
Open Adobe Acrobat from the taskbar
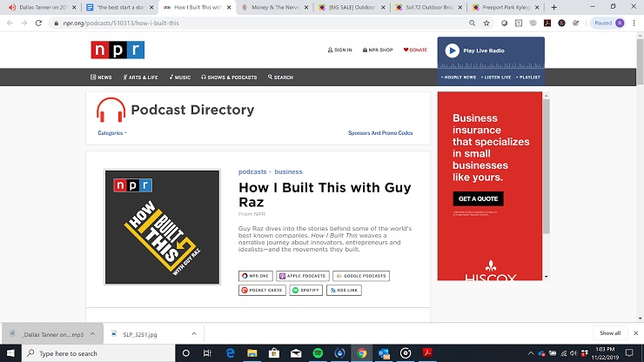[x=427, y=353]
